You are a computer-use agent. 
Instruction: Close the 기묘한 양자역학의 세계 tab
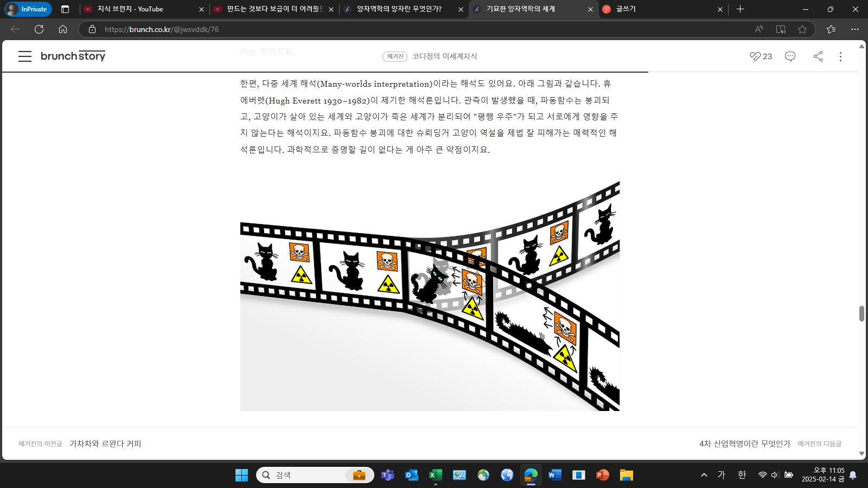tap(590, 9)
